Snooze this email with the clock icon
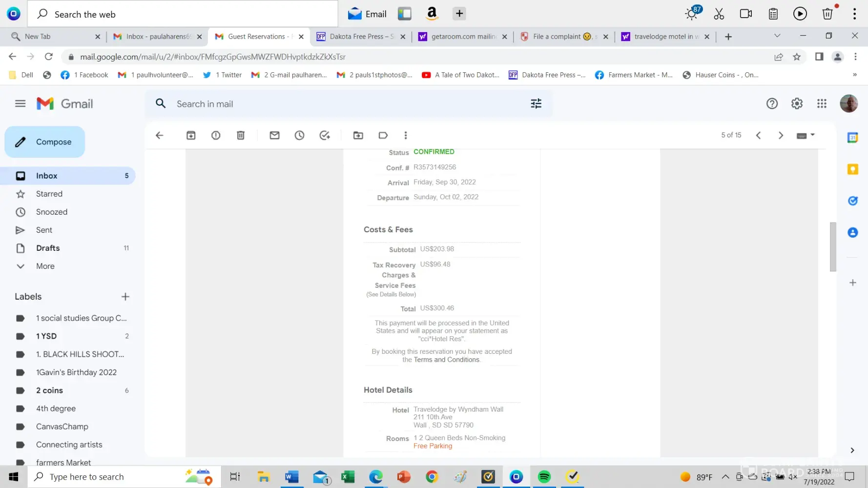The width and height of the screenshot is (868, 488). coord(299,135)
